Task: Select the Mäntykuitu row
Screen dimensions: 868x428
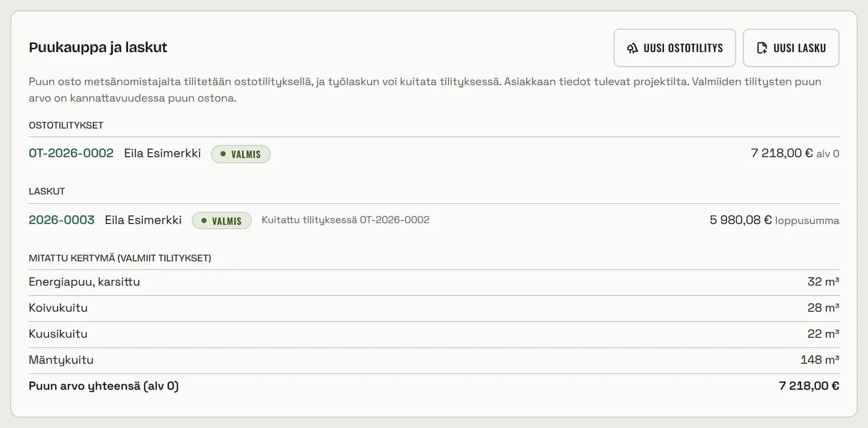Action: [434, 360]
